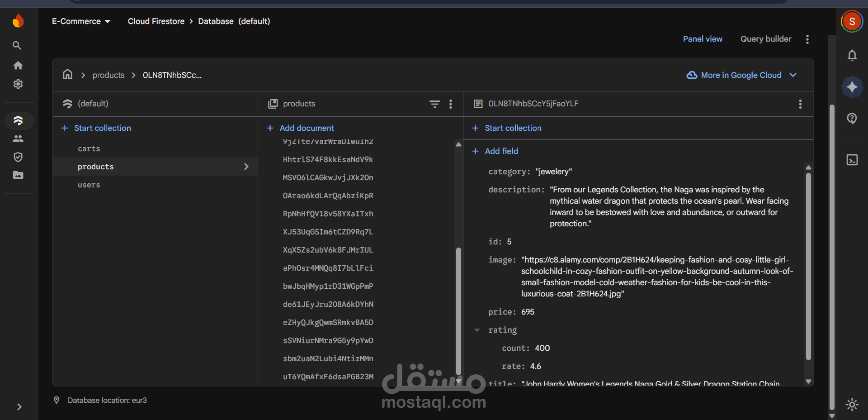
Task: Select document RpNhHfQV18v58YXaITxh
Action: (x=328, y=214)
